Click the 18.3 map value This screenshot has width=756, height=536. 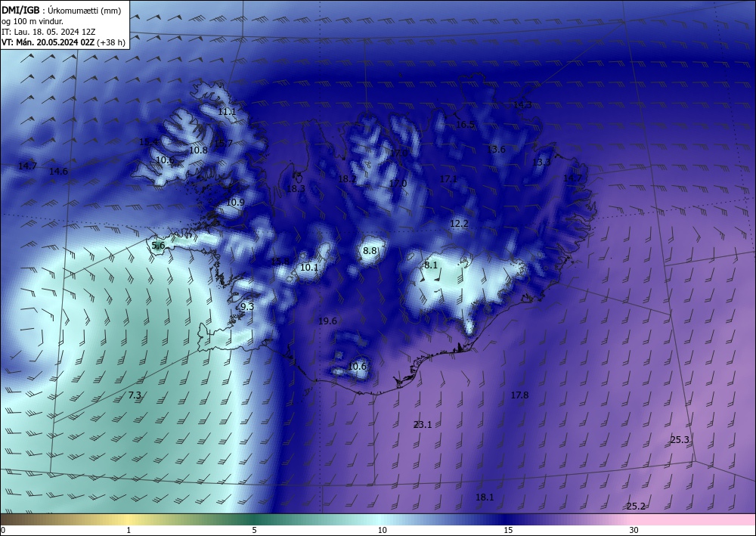[x=296, y=188]
